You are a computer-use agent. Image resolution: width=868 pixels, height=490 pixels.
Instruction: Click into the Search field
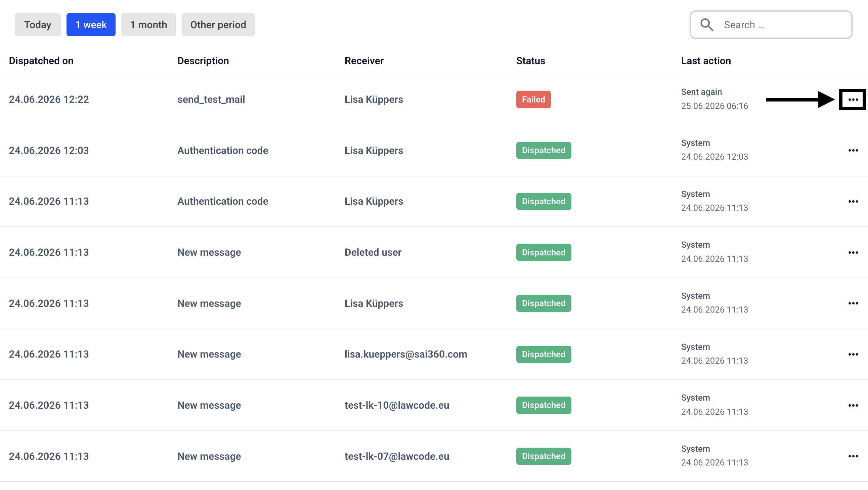pyautogui.click(x=771, y=25)
